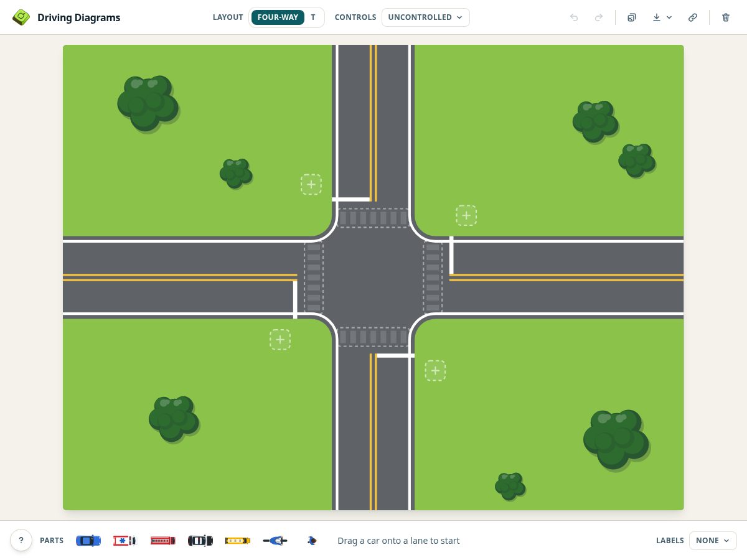
Task: Add item at the northeast corner plus
Action: [x=466, y=215]
